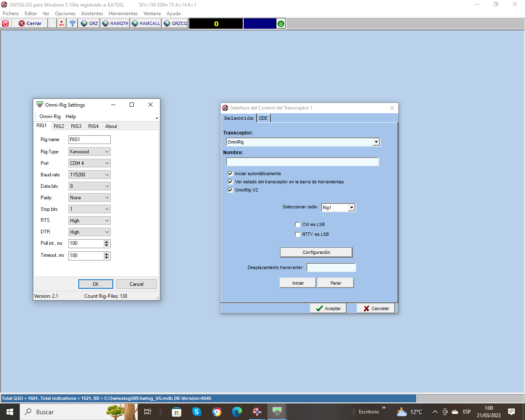Click the Iniciar button

298,283
